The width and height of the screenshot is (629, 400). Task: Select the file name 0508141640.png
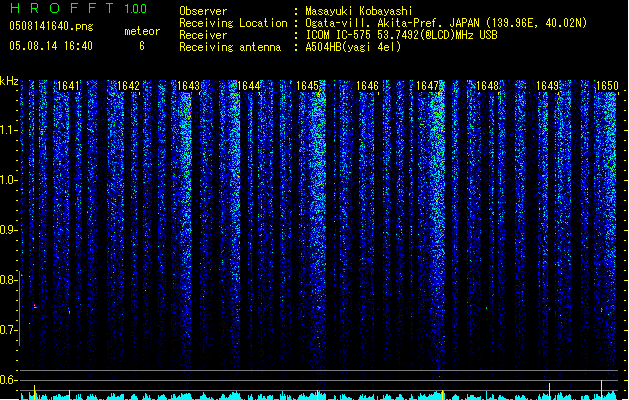(x=51, y=26)
